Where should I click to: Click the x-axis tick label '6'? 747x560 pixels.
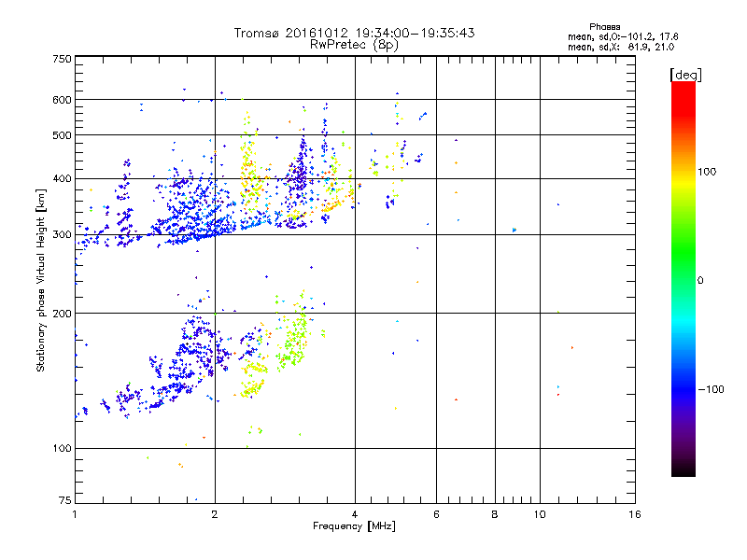pyautogui.click(x=436, y=514)
